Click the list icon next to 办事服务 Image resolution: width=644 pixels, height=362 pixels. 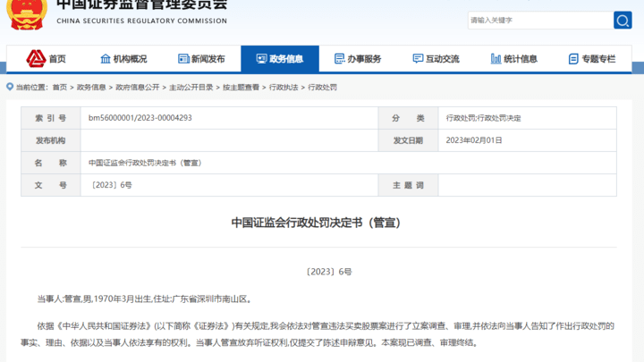(339, 59)
